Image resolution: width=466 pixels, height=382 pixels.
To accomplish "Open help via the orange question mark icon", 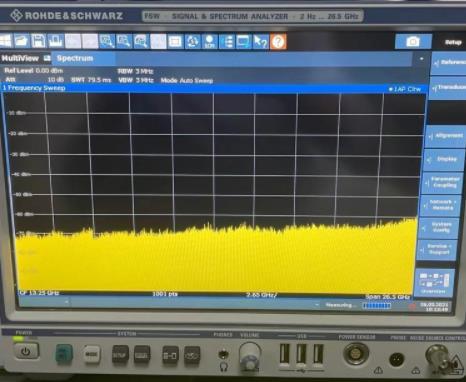I will (x=278, y=42).
